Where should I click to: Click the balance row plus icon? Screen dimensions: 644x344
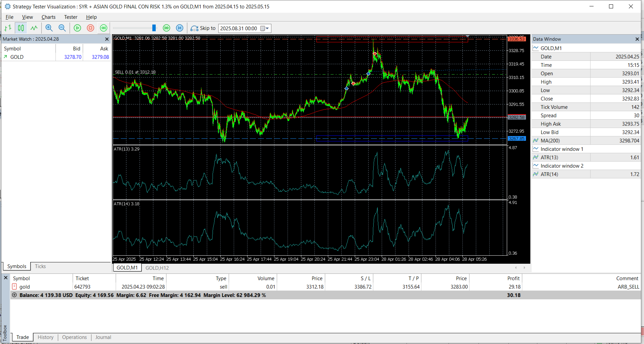click(14, 295)
